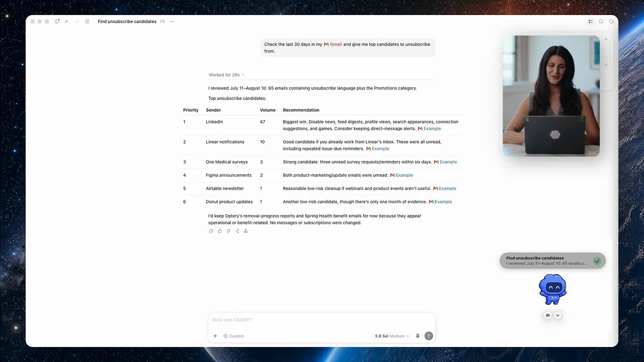Copy the response with the copy icon
644x362 pixels.
[x=211, y=231]
